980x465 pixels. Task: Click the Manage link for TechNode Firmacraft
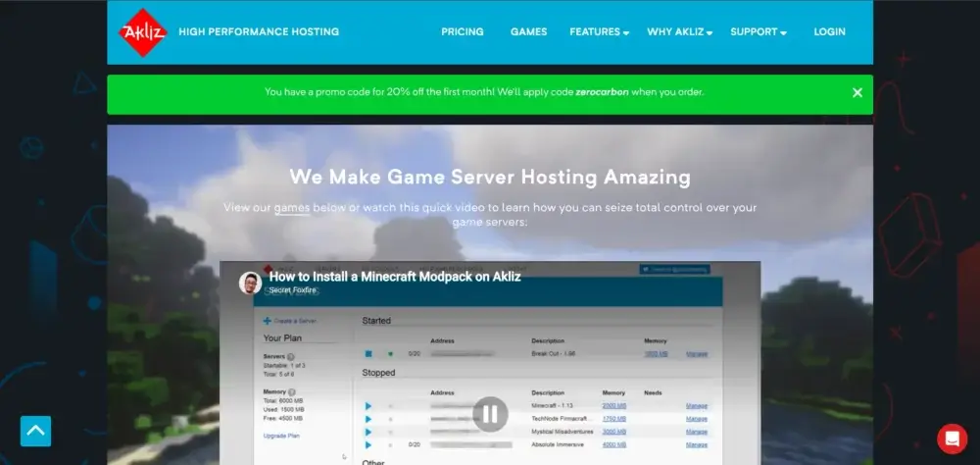tap(697, 419)
